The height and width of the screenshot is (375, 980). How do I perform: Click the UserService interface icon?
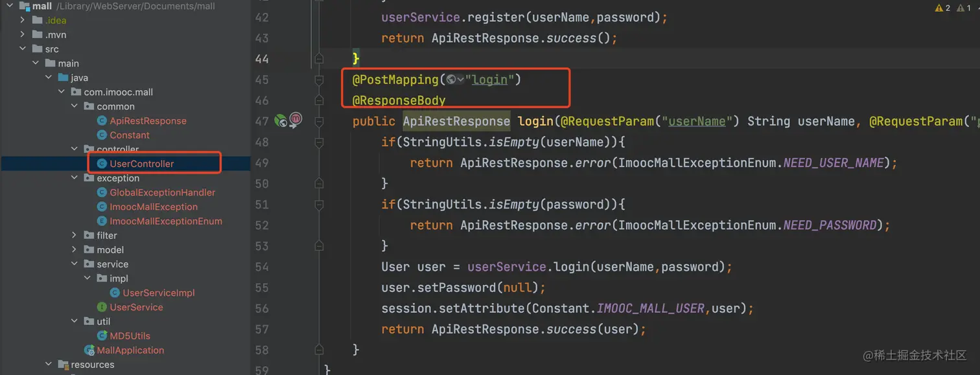click(102, 307)
